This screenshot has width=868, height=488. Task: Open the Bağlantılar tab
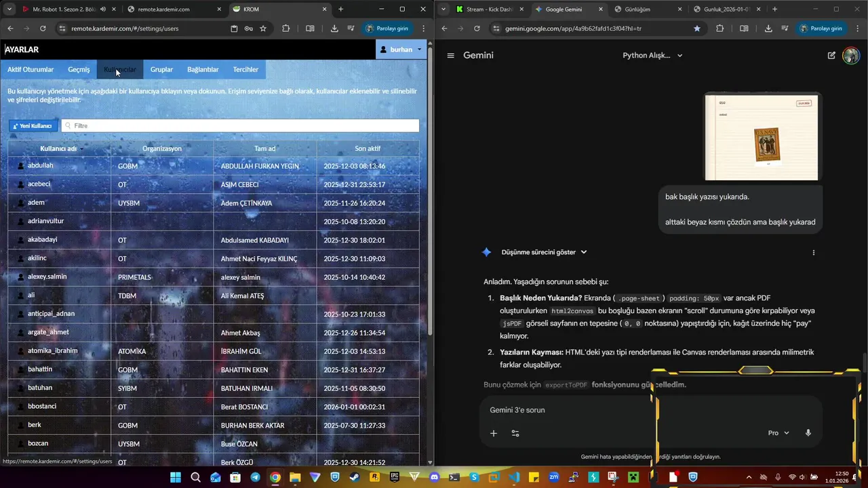[203, 69]
